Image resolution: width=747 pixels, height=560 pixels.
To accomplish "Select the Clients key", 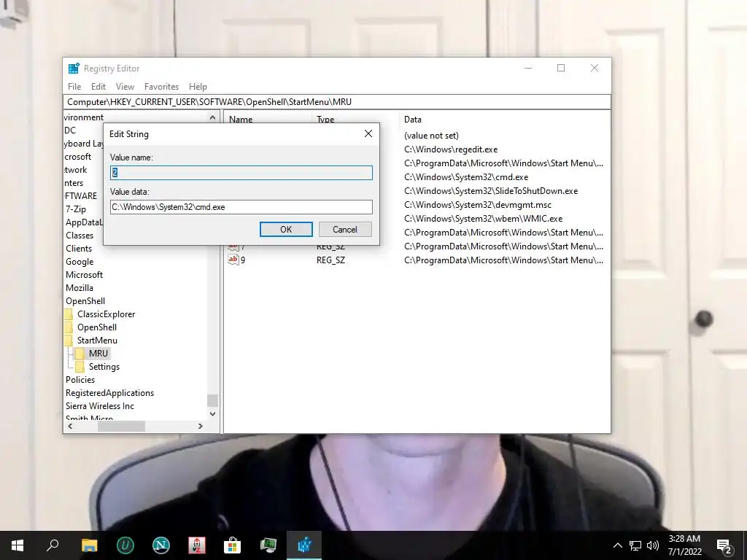I will tap(79, 249).
